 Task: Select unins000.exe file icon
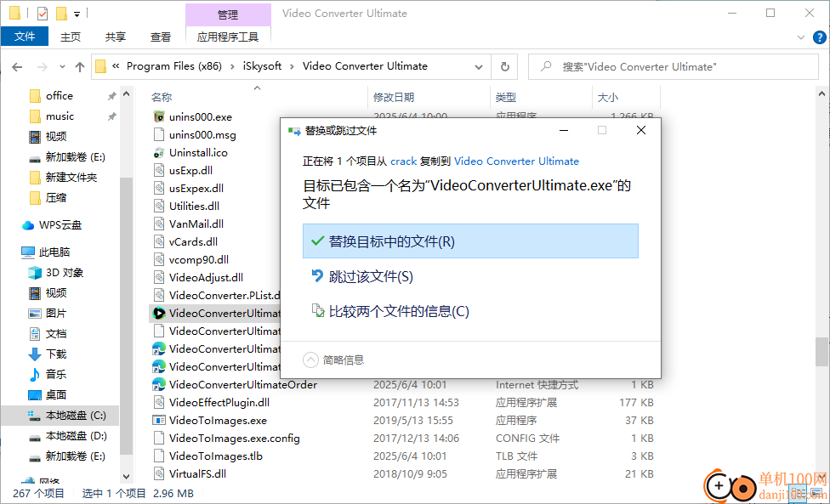pos(159,116)
